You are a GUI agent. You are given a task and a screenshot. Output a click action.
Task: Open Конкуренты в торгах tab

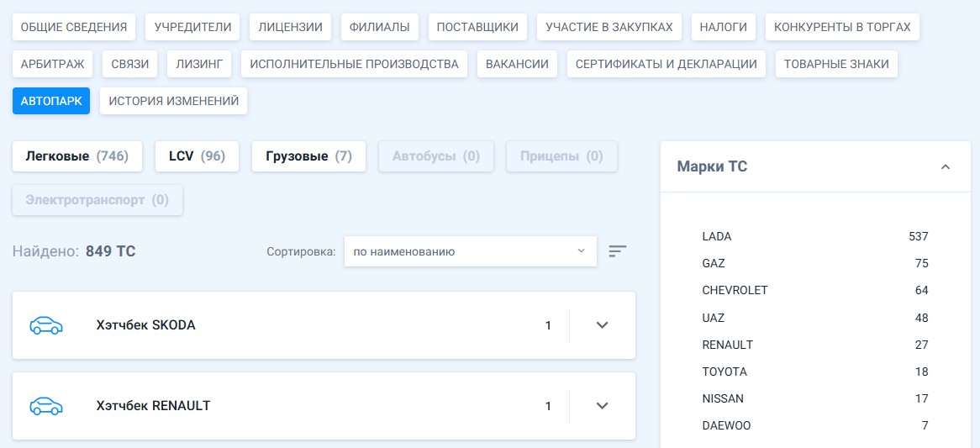(842, 27)
